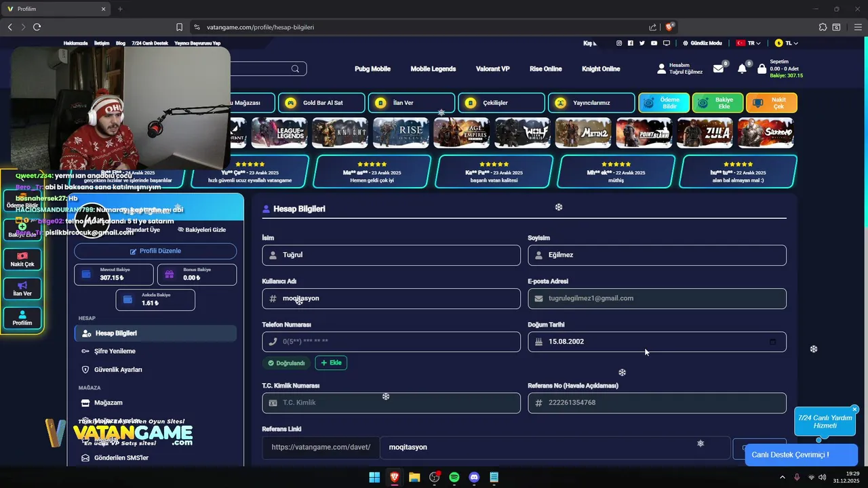868x488 pixels.
Task: Open the Instagram social icon
Action: coord(619,43)
